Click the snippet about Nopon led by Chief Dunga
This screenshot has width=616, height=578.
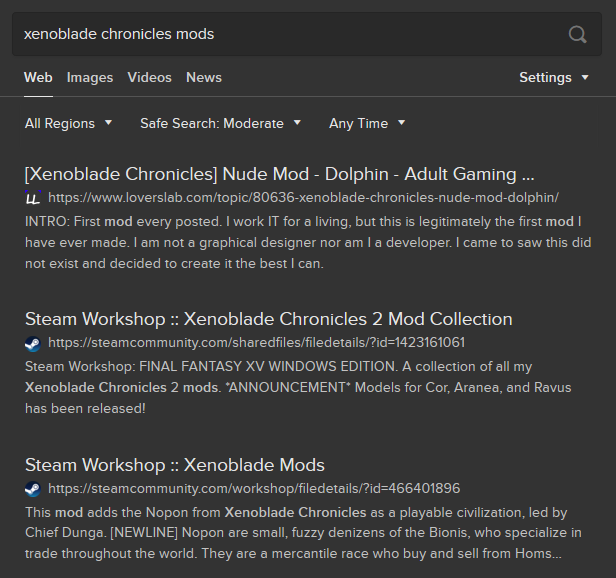[x=303, y=533]
